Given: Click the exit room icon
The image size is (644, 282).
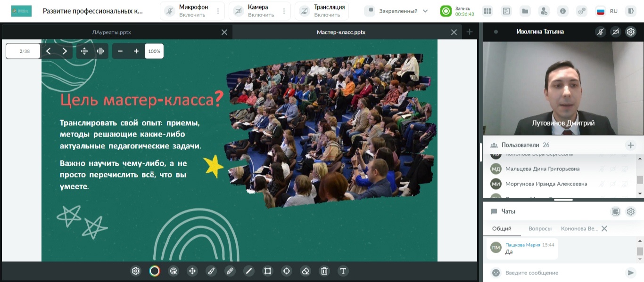Looking at the screenshot, I should (631, 11).
